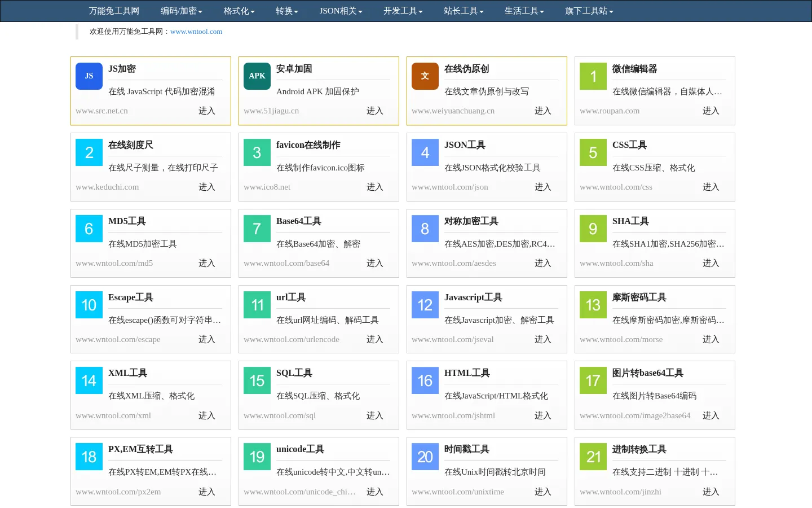Image resolution: width=812 pixels, height=508 pixels.
Task: Click the number 6 icon for MD5工具
Action: tap(89, 229)
